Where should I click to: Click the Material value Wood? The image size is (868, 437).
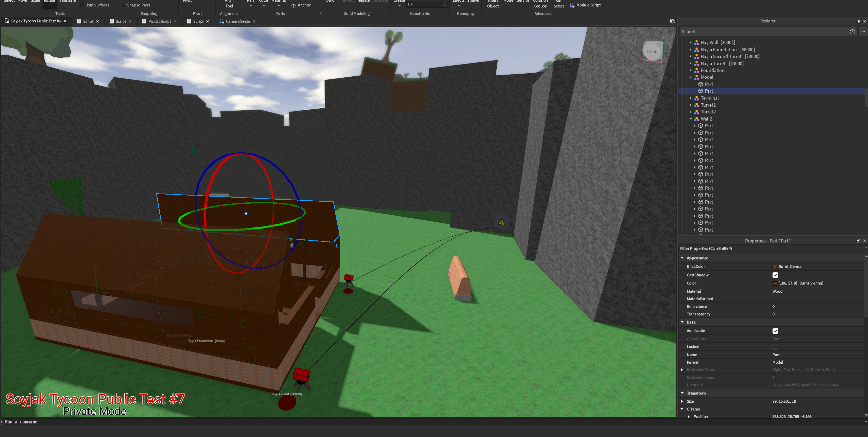777,291
